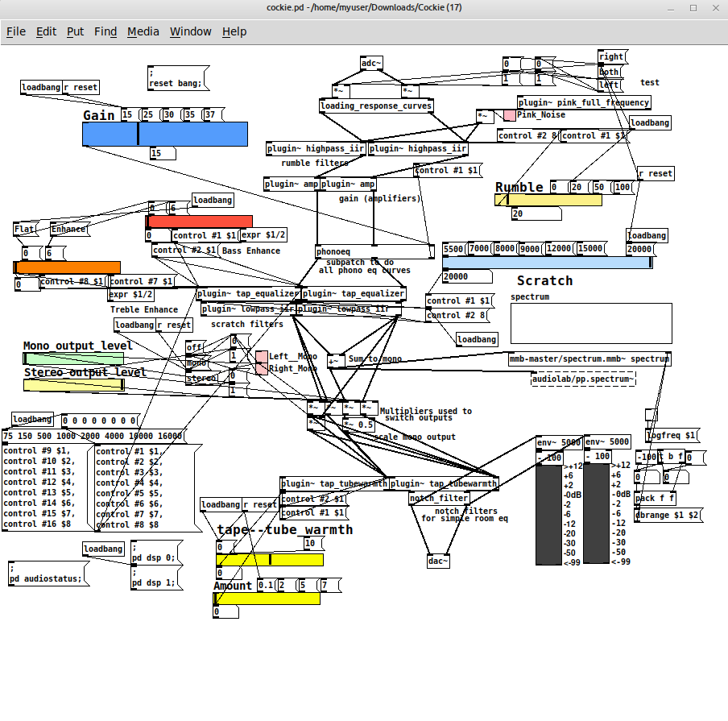728x721 pixels.
Task: Send the Scratch preset 7000
Action: click(480, 249)
